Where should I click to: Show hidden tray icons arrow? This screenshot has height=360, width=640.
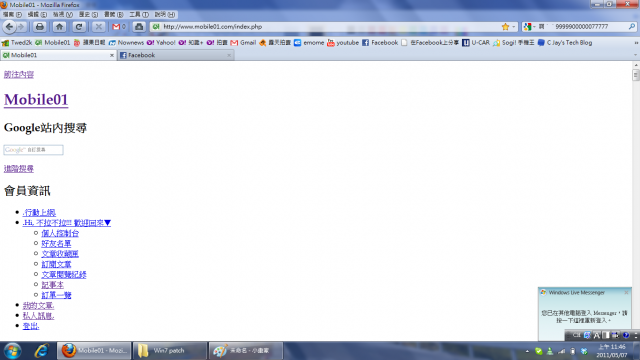[x=527, y=351]
